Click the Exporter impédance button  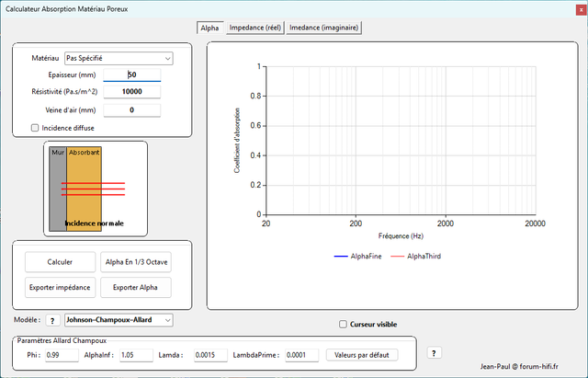click(x=60, y=288)
